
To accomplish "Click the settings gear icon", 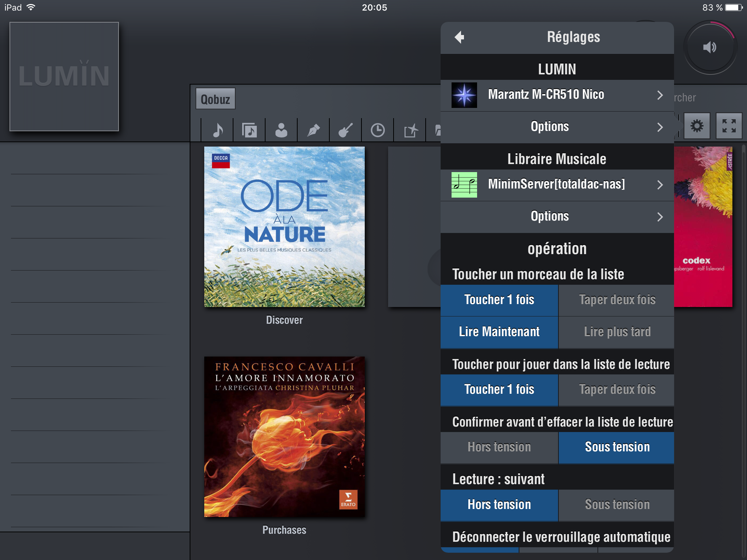I will (697, 126).
